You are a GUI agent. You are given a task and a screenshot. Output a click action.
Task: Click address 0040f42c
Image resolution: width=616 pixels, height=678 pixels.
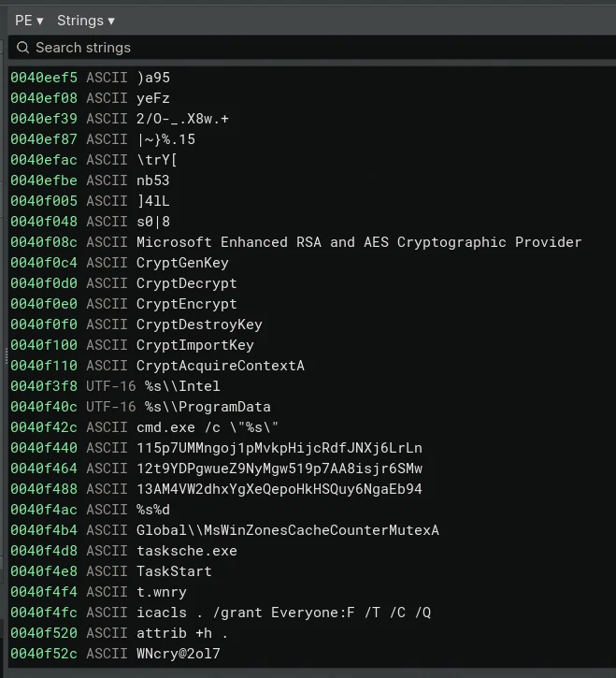point(44,427)
